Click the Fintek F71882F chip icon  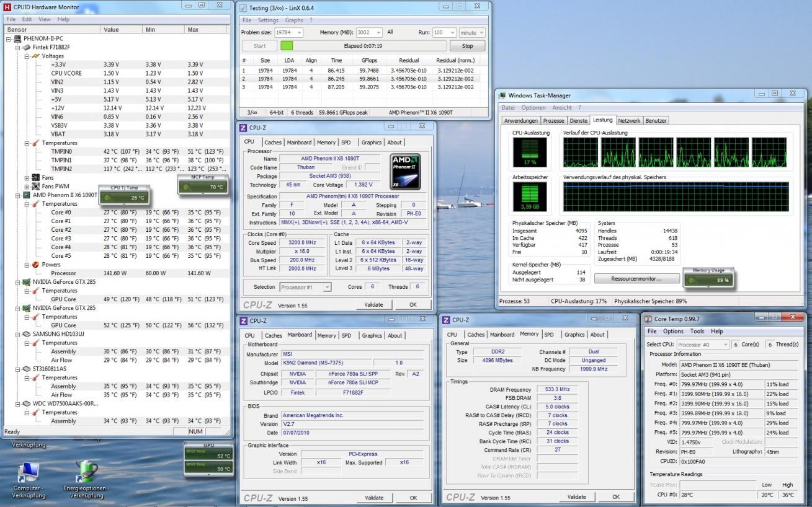tap(27, 47)
